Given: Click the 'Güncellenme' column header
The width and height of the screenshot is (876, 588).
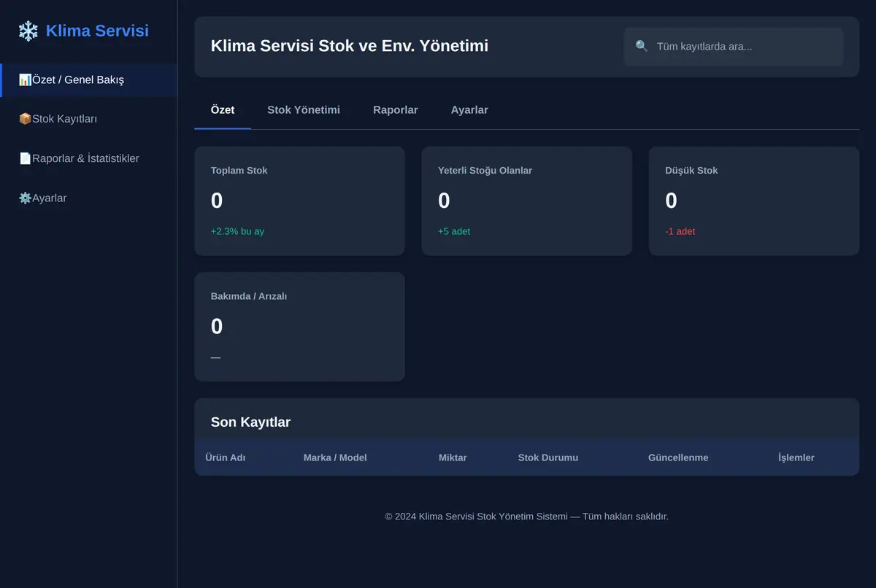Looking at the screenshot, I should (x=678, y=457).
